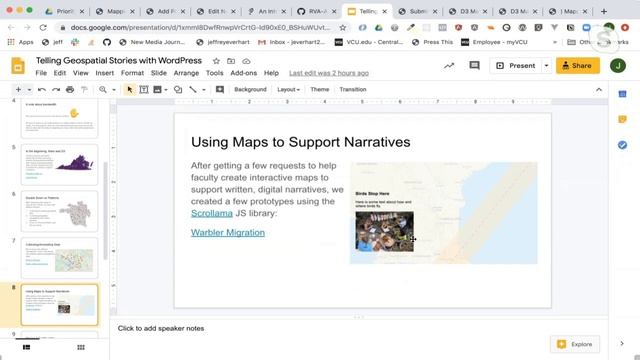
Task: Click the Present button
Action: [x=516, y=66]
